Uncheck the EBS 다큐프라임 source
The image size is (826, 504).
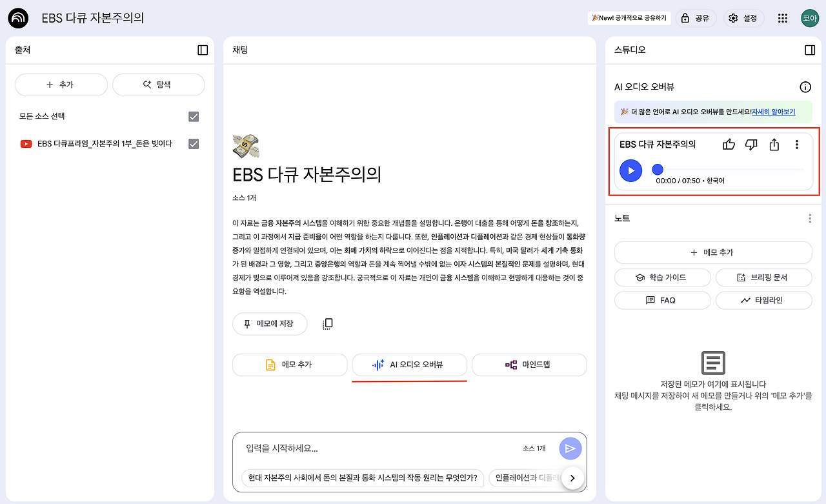pos(193,144)
